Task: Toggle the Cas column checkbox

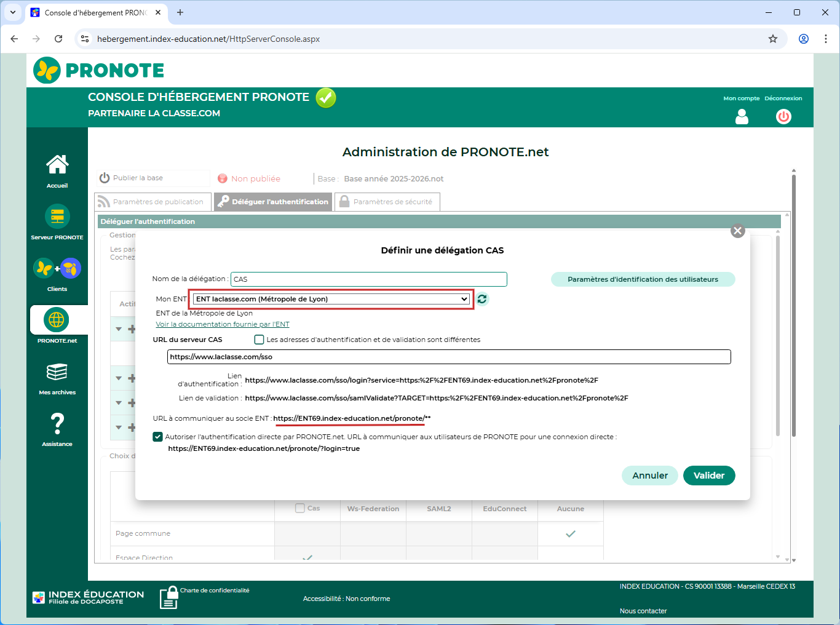Action: (x=300, y=508)
